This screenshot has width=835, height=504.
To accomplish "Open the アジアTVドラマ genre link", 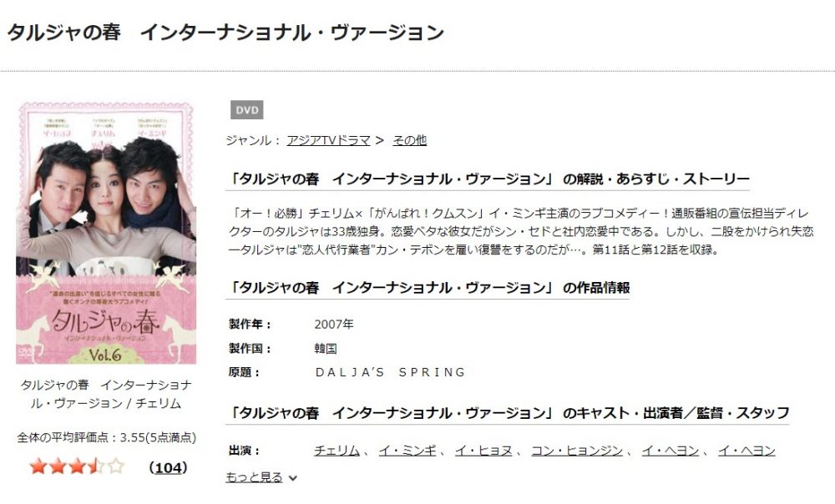I will [x=328, y=140].
